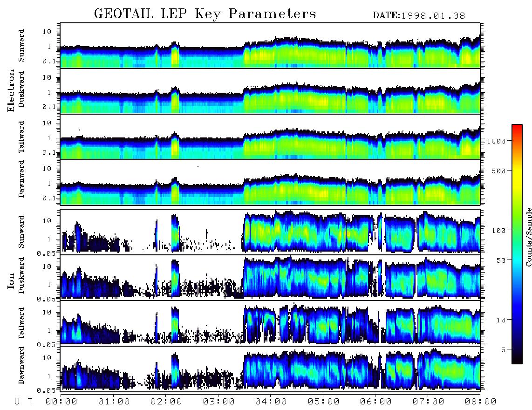Click the vertical "Electron" group label
The width and height of the screenshot is (532, 410).
11,90
